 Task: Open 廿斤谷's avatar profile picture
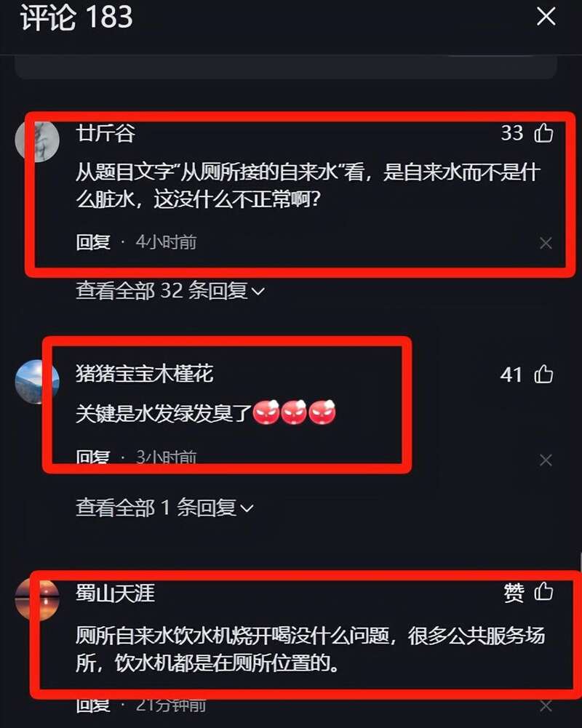click(37, 140)
